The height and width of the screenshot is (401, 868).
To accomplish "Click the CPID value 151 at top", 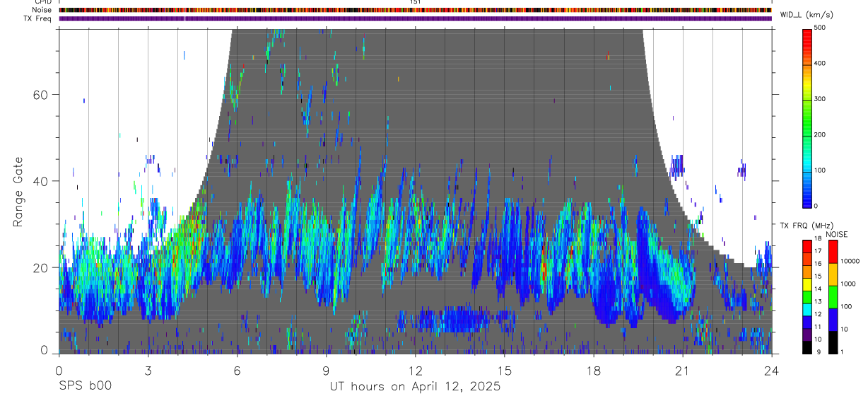I will [x=415, y=3].
